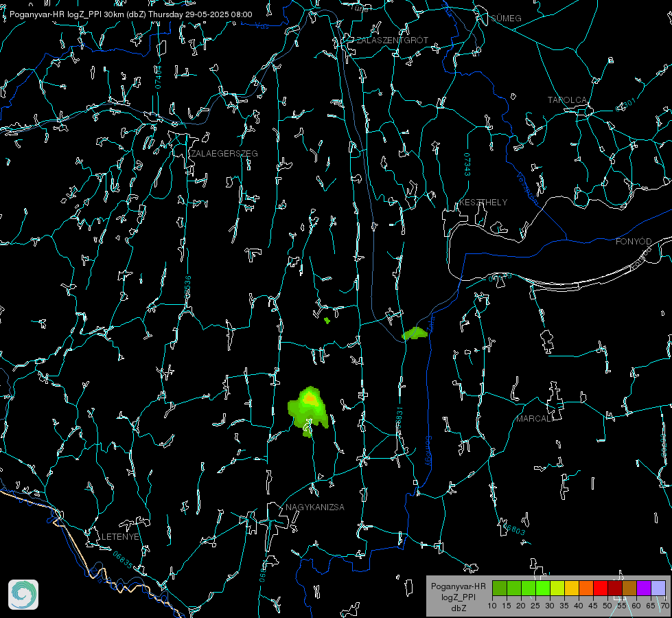
Task: Click the small green radar echo near the Zala label
Action: [x=415, y=333]
